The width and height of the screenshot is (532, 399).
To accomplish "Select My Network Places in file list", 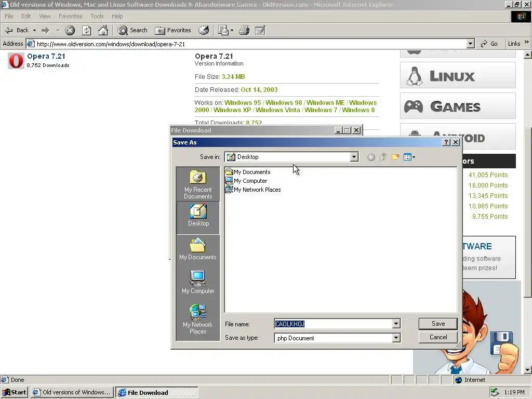I will click(253, 190).
